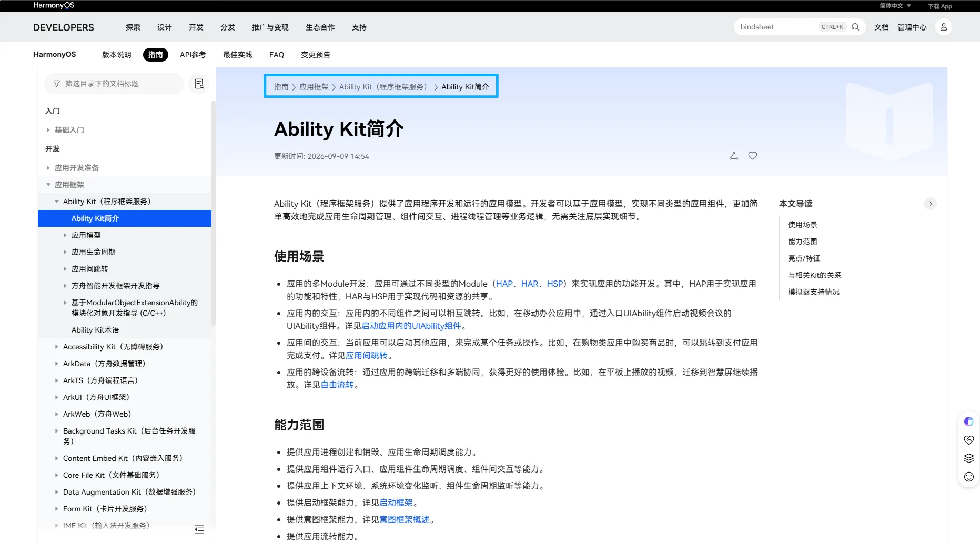
Task: Open the 探索 top menu
Action: (133, 27)
